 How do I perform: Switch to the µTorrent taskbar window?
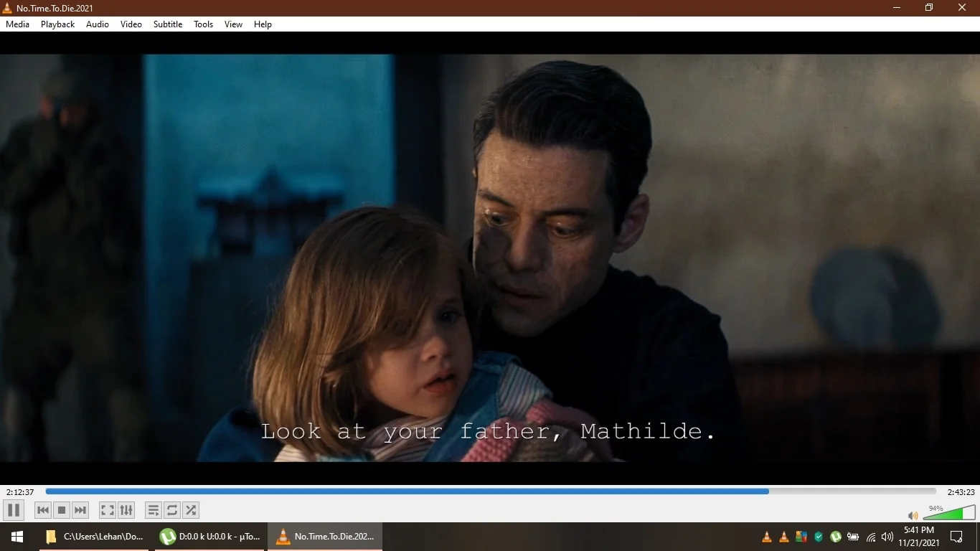tap(210, 537)
